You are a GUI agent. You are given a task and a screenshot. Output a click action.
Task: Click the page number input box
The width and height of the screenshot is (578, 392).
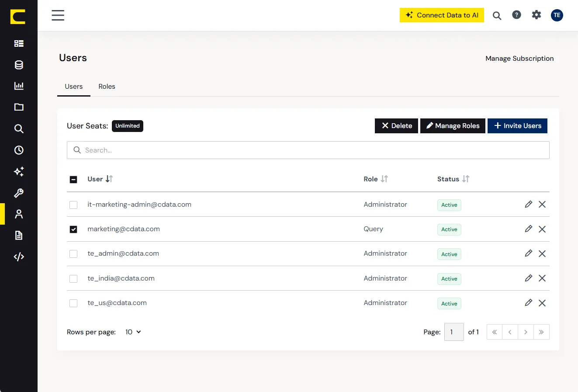point(454,332)
